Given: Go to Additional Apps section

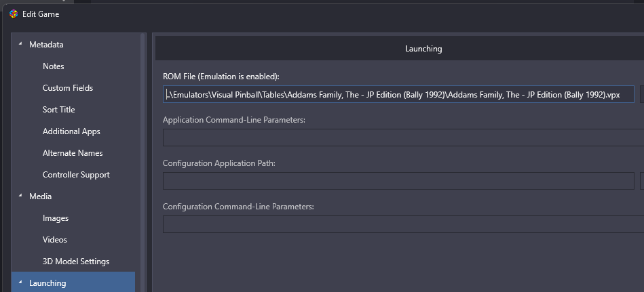Looking at the screenshot, I should [x=71, y=131].
